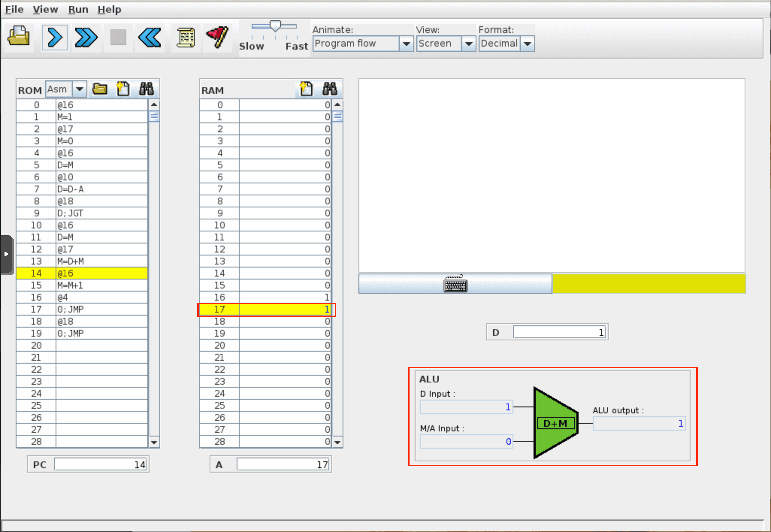
Task: Expand ROM Asm format dropdown
Action: point(79,89)
